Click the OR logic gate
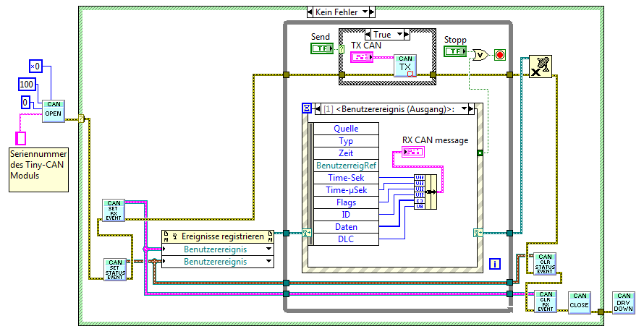 pos(480,54)
